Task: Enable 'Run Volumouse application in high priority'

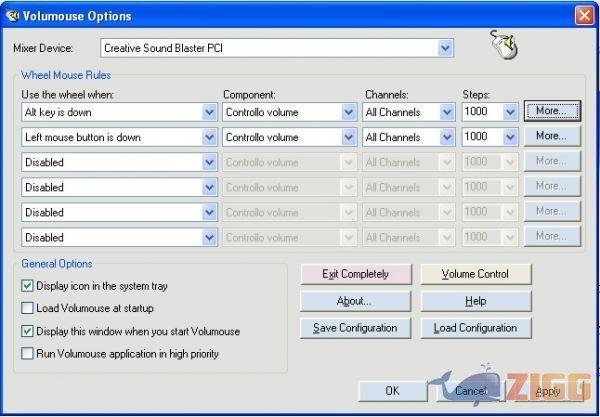Action: (28, 353)
